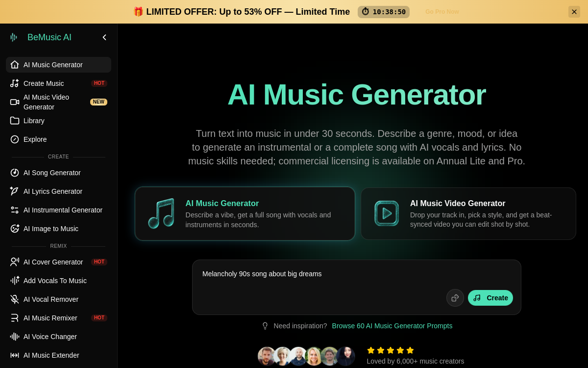Click the round icon button beside Create
Image resolution: width=588 pixels, height=368 pixels.
tap(455, 298)
